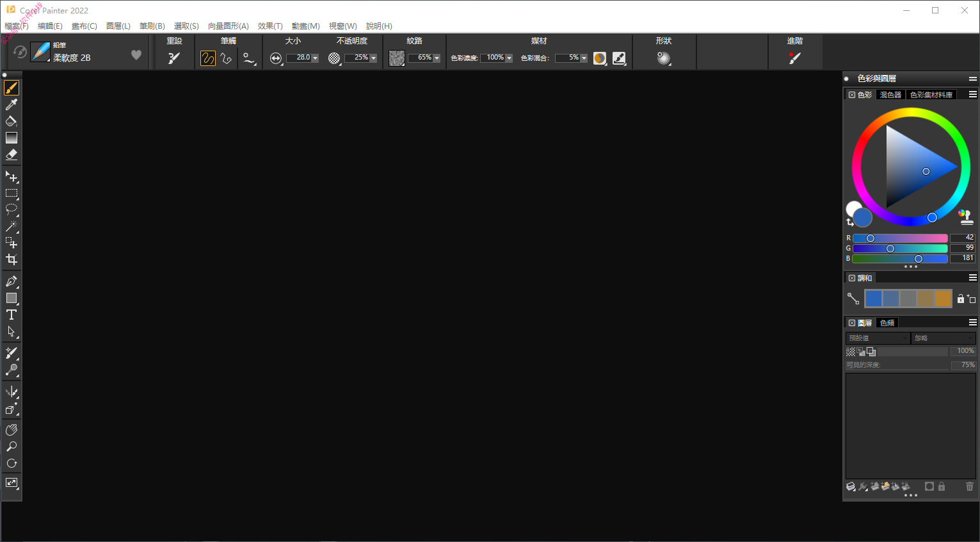This screenshot has width=980, height=542.
Task: Open the 編輯(E) menu
Action: 50,26
